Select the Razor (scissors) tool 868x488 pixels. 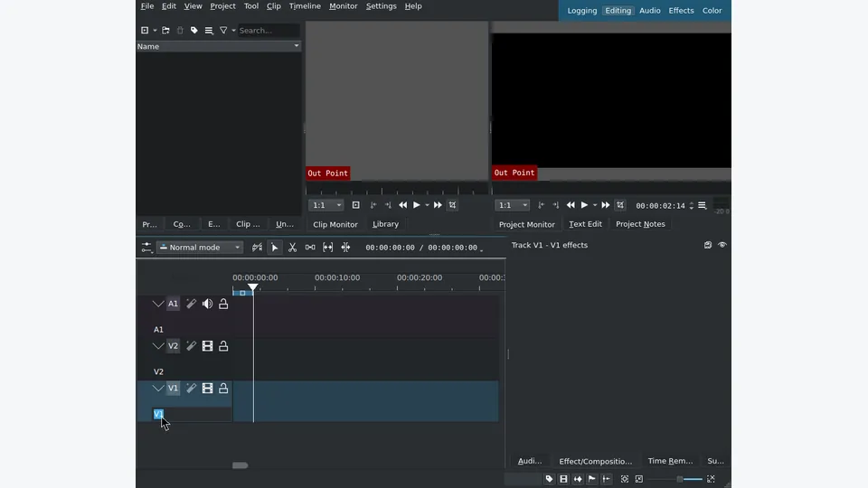pyautogui.click(x=292, y=248)
